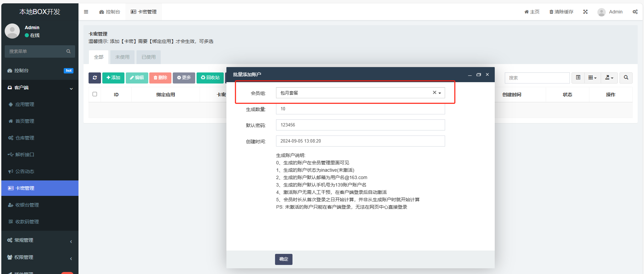Viewport: 644px width, 274px height.
Task: Click the hot badge beside 控制台
Action: tap(68, 71)
